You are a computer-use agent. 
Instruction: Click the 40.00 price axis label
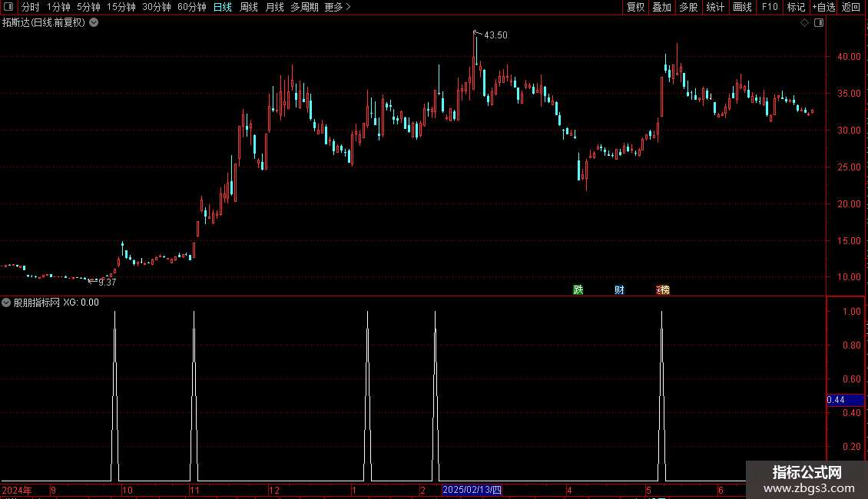tap(849, 57)
